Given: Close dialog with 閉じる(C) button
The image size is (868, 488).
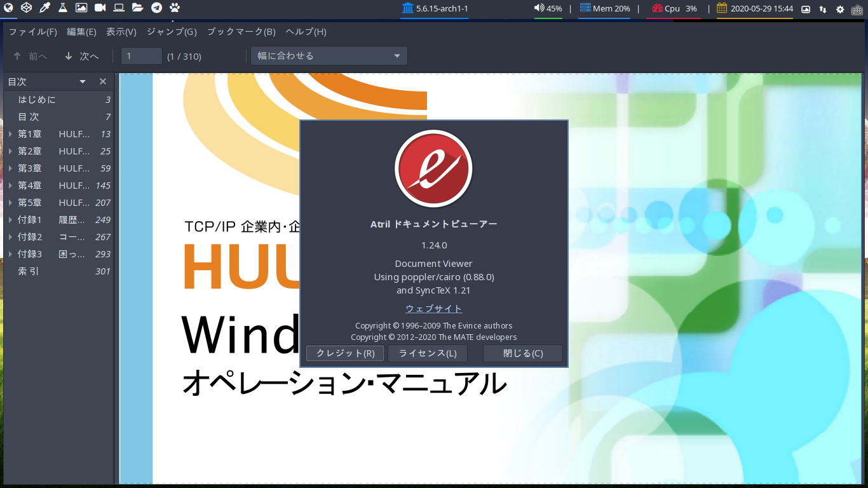Looking at the screenshot, I should [x=523, y=353].
